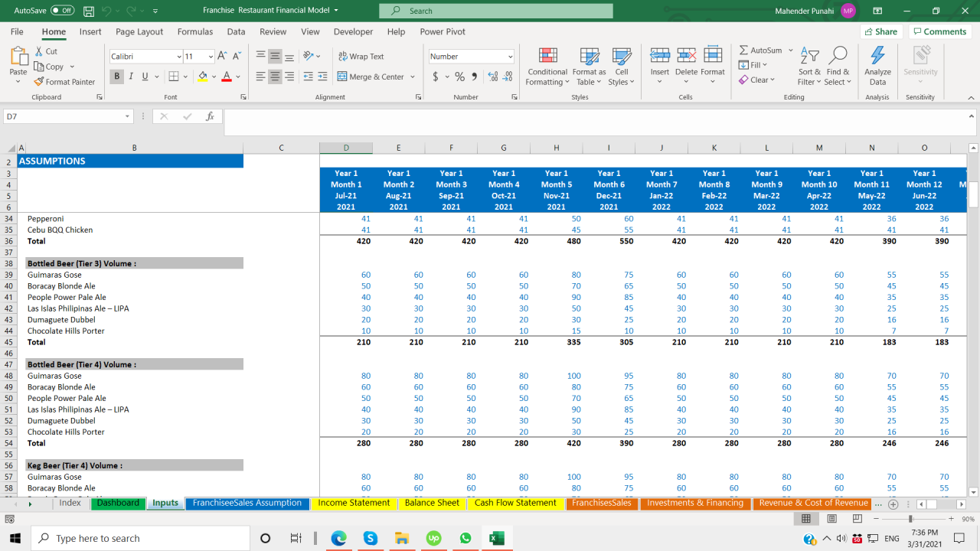Image resolution: width=980 pixels, height=551 pixels.
Task: Click the Paste clipboard icon
Action: (18, 57)
